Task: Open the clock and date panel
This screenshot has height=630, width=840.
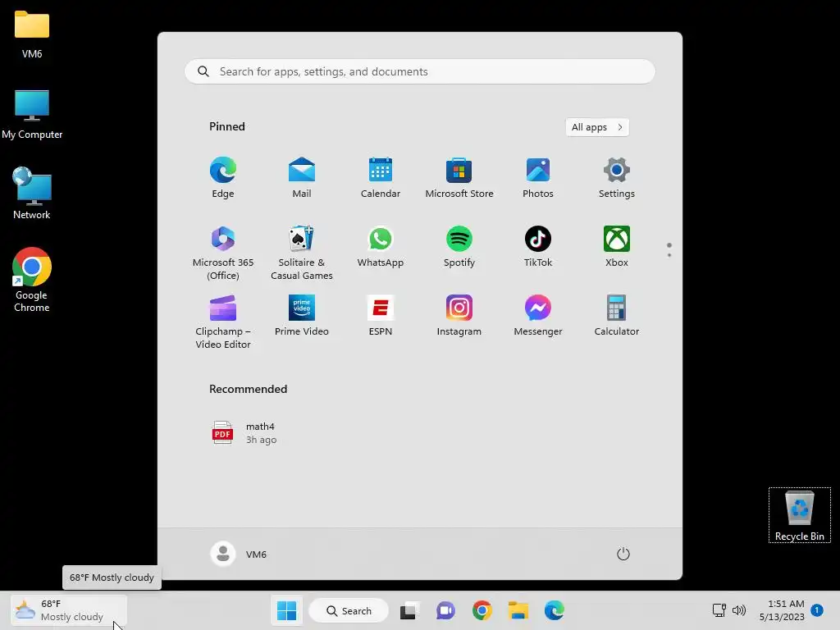Action: coord(782,610)
